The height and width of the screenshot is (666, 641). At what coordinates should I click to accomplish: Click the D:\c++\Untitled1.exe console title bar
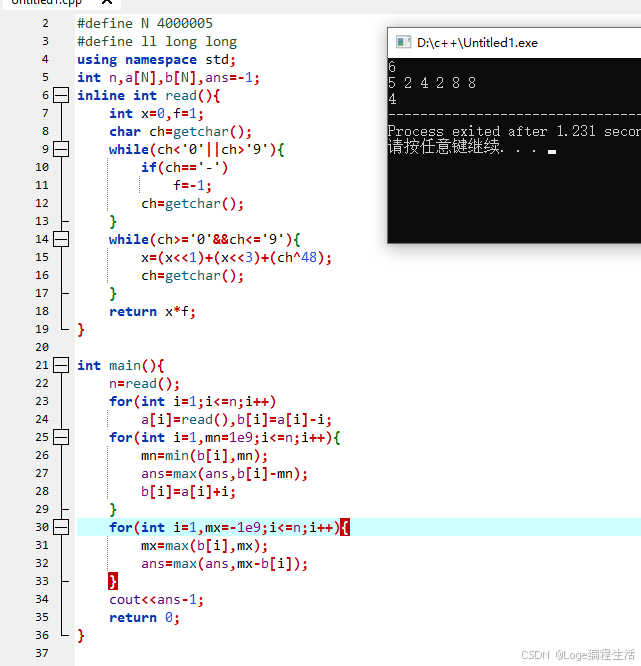[514, 42]
